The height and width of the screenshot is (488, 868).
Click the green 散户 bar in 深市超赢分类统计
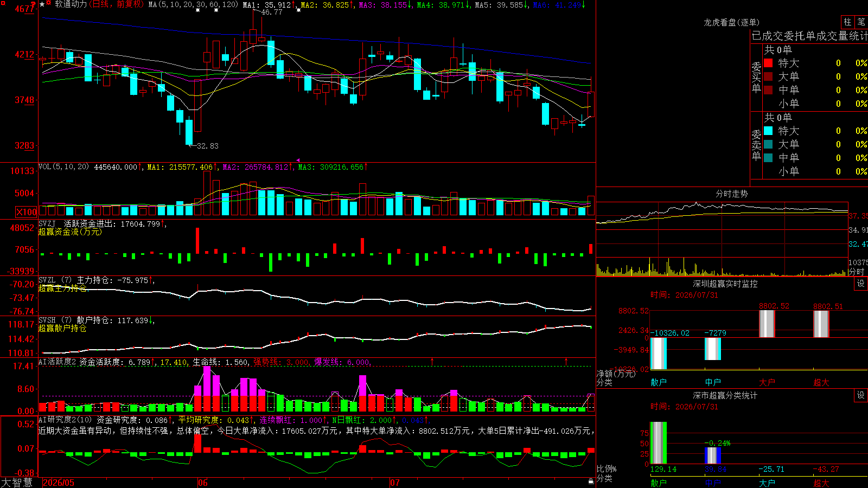tap(659, 443)
